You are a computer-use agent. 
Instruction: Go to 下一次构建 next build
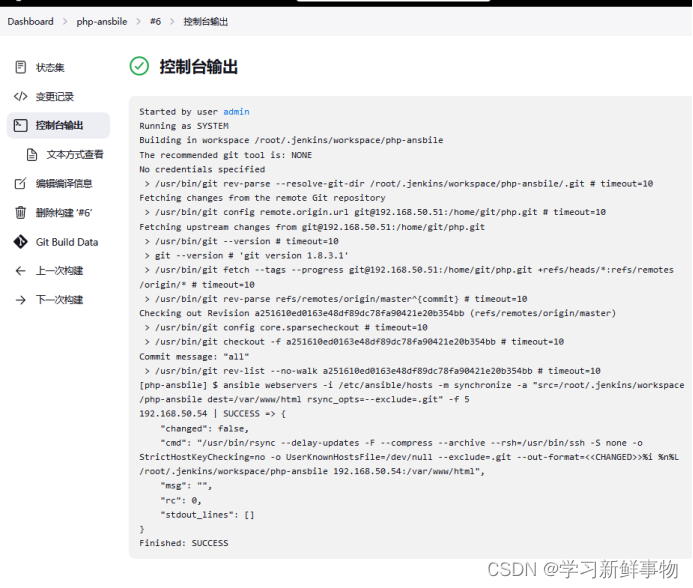coord(58,300)
